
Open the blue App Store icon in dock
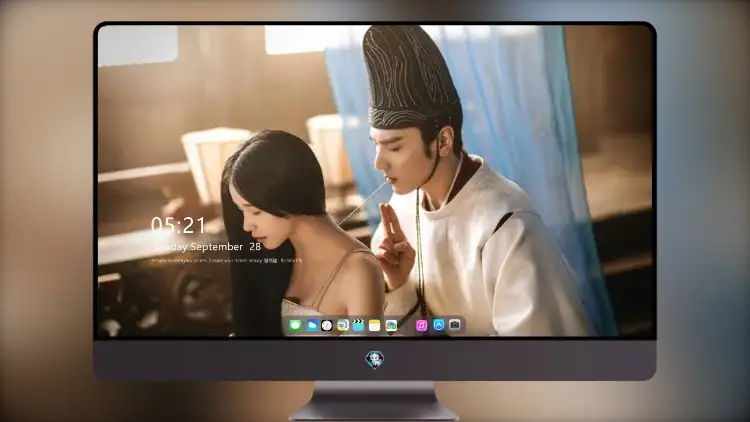point(438,325)
